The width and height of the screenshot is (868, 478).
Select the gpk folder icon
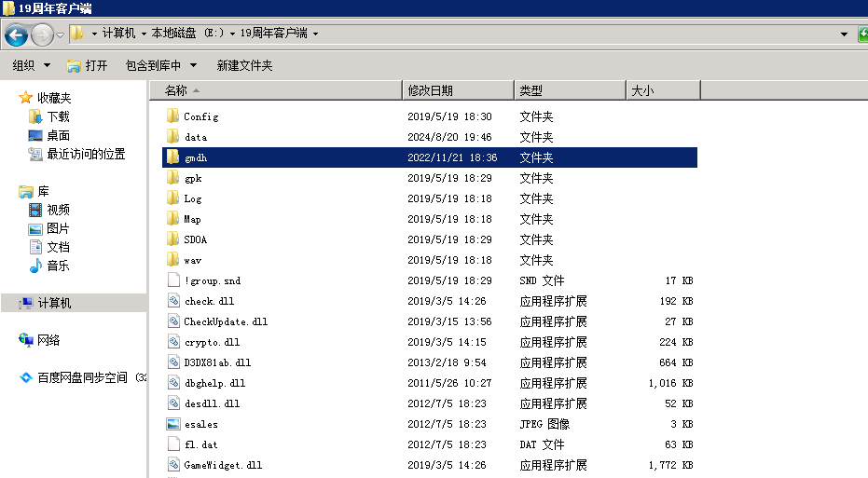tap(172, 177)
